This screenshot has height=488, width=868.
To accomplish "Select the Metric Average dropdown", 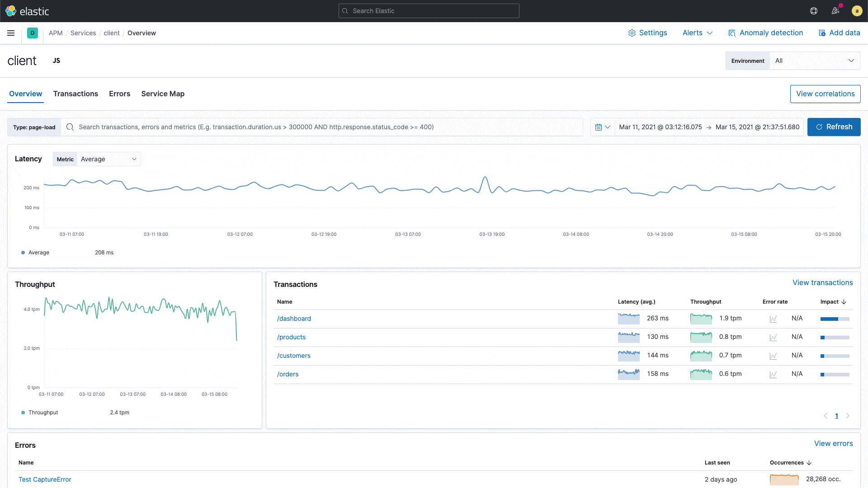I will tap(108, 159).
